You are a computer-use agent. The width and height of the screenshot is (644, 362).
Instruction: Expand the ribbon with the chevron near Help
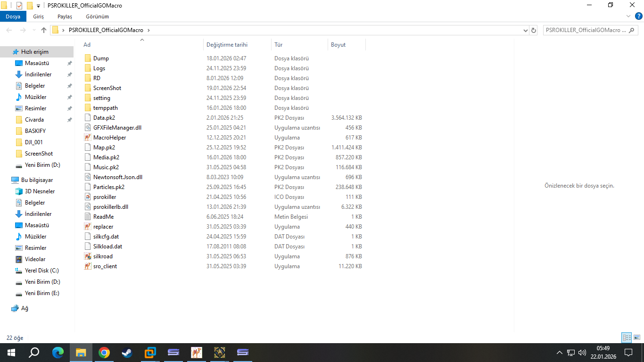coord(628,16)
